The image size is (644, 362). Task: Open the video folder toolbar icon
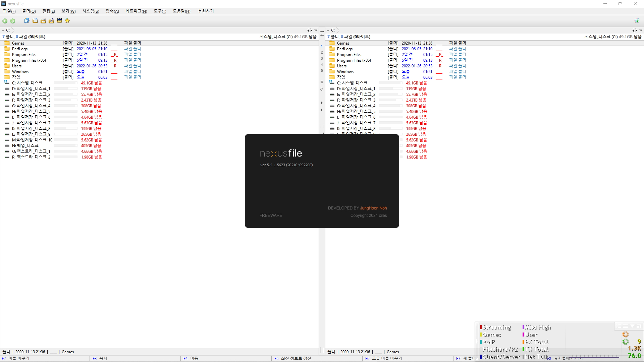click(59, 20)
